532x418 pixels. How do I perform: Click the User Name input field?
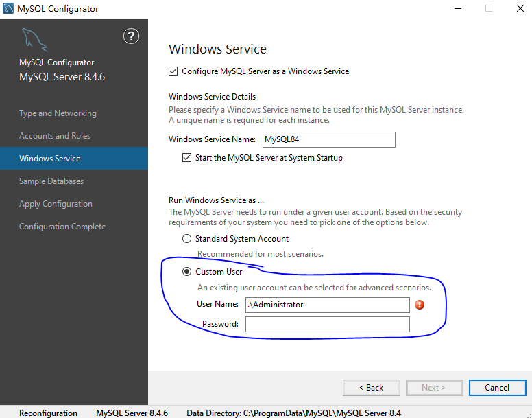[x=328, y=305]
